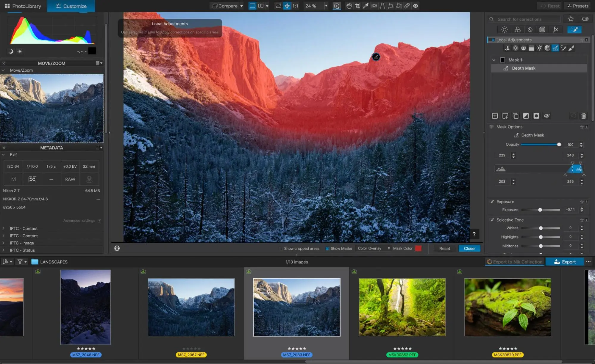Add a new mask
The height and width of the screenshot is (364, 595).
point(495,116)
